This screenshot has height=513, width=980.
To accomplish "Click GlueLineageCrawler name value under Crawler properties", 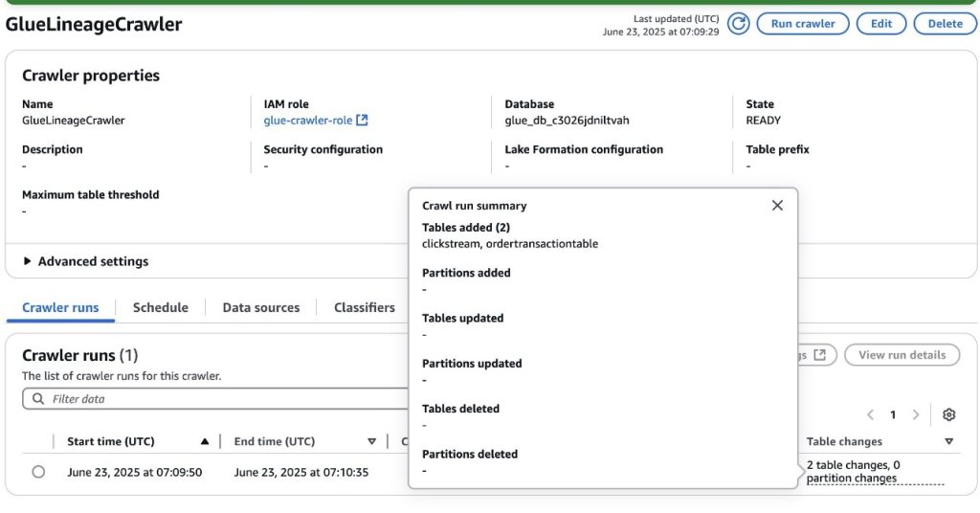I will [x=73, y=120].
